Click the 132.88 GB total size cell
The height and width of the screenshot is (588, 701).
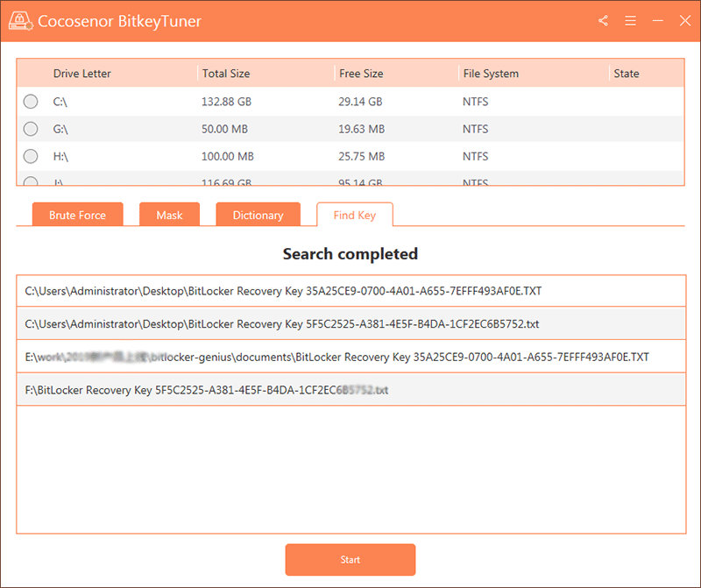click(226, 102)
